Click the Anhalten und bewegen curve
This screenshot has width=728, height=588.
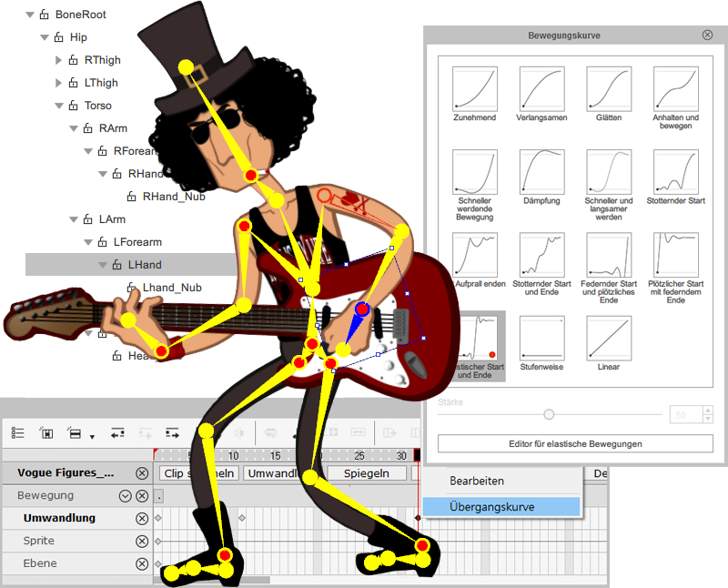pyautogui.click(x=675, y=88)
